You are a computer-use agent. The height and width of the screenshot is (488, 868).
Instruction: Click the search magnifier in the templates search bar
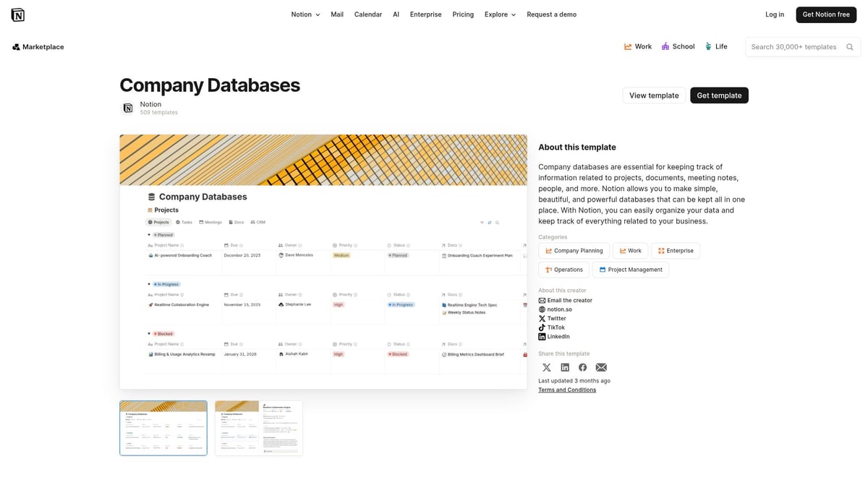(849, 46)
